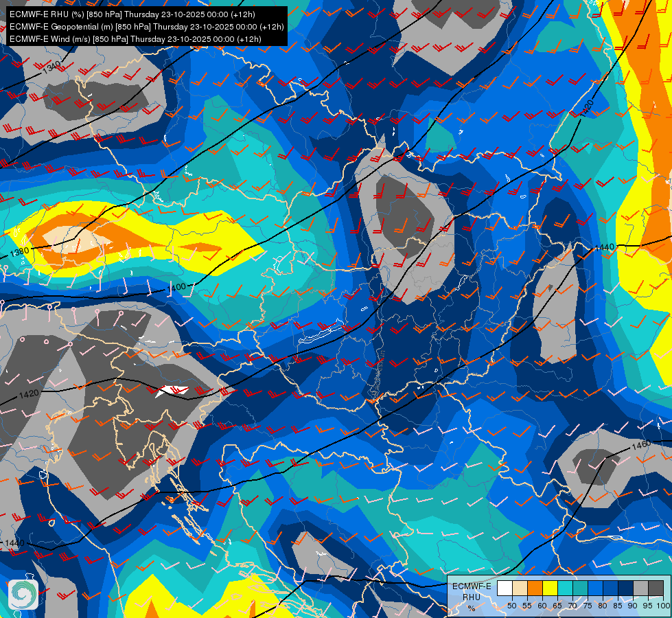Click the legend value 85
672x618 pixels.
click(618, 606)
